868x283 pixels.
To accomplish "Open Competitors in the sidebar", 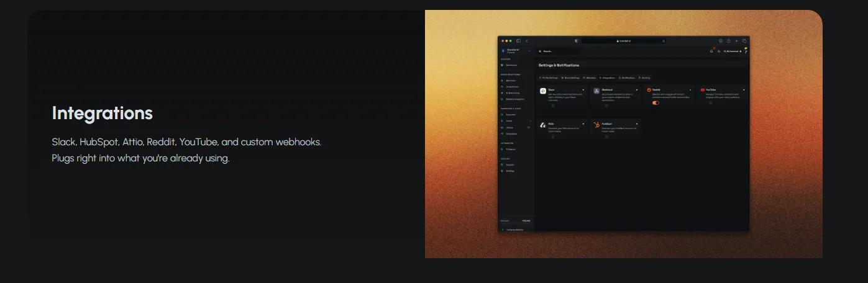I will [x=510, y=87].
